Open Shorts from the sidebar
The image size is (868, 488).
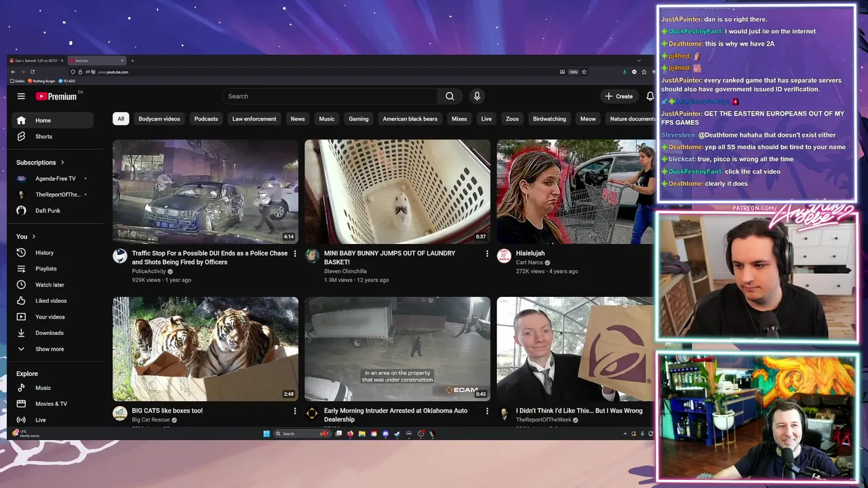[52, 136]
